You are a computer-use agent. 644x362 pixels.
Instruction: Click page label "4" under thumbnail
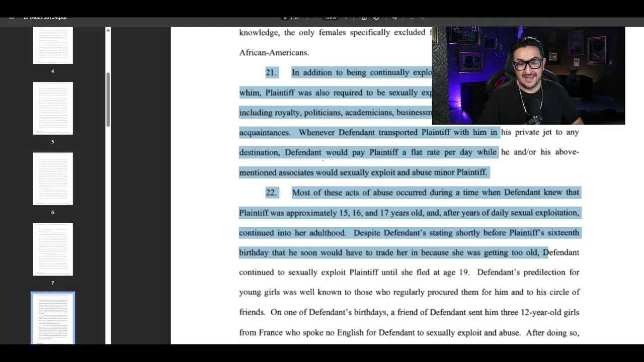(52, 71)
